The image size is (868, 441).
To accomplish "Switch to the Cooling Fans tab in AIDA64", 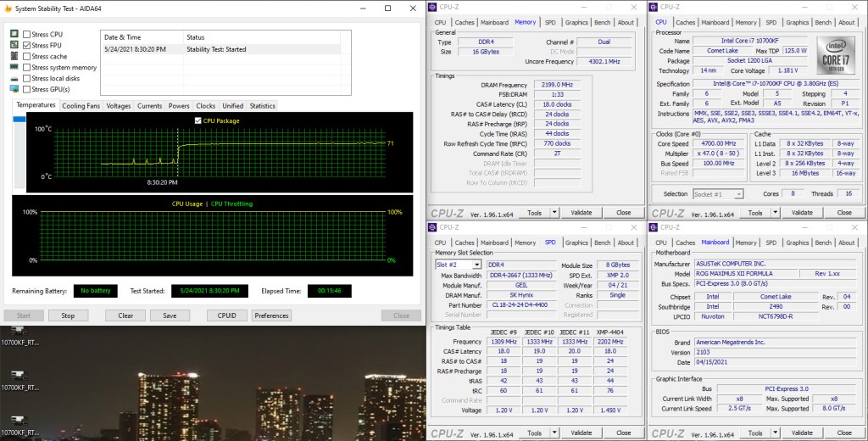I will click(x=81, y=106).
